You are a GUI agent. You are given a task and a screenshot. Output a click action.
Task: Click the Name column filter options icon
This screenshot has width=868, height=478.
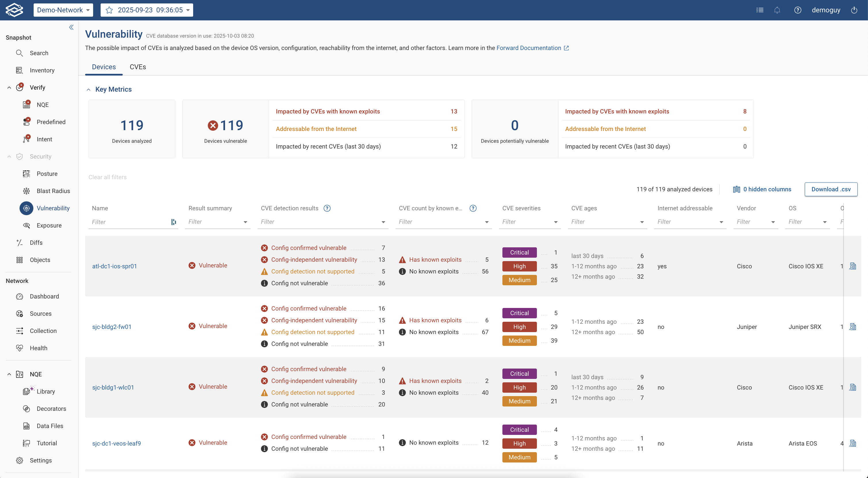point(174,222)
